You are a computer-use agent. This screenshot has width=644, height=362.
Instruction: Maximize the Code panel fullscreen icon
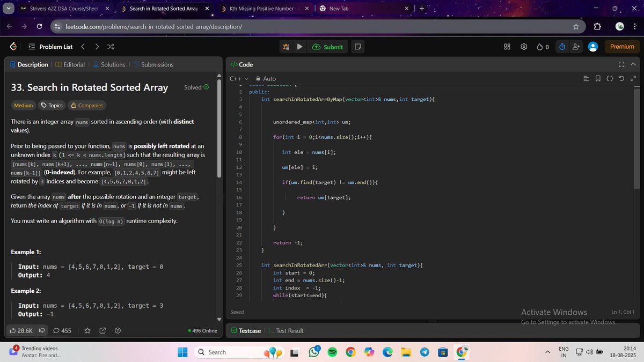pyautogui.click(x=621, y=64)
